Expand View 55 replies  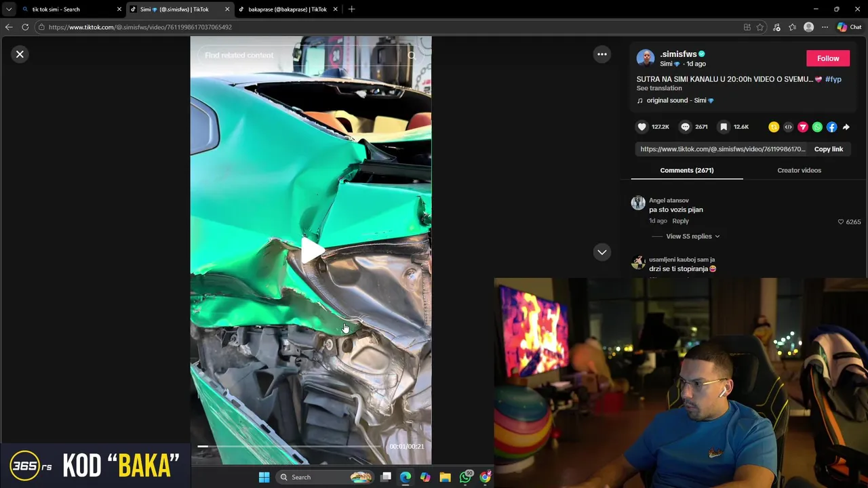pos(692,237)
